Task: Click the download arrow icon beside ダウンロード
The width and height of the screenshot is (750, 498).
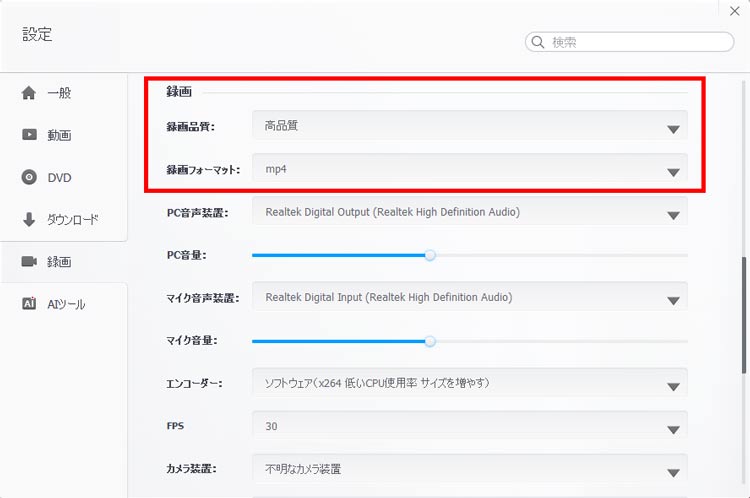Action: [29, 220]
